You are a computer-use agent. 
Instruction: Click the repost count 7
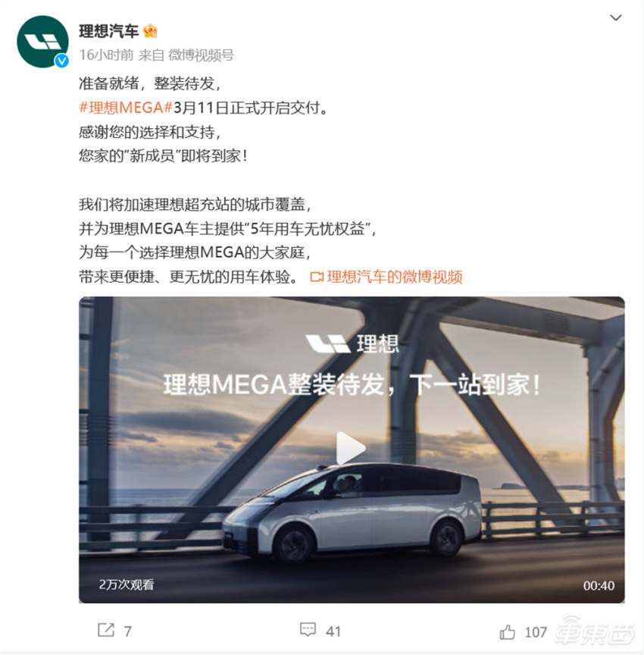point(128,631)
